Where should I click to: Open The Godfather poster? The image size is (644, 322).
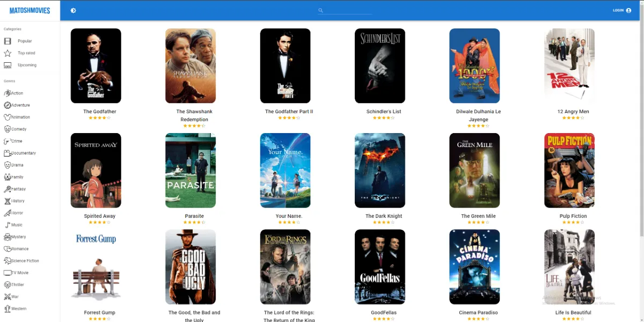click(96, 65)
